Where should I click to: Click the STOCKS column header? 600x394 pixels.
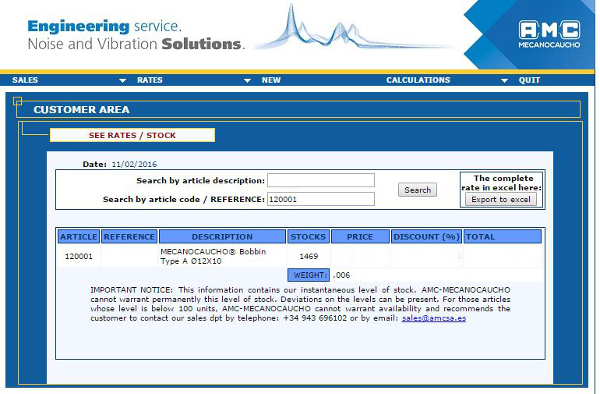(x=308, y=236)
